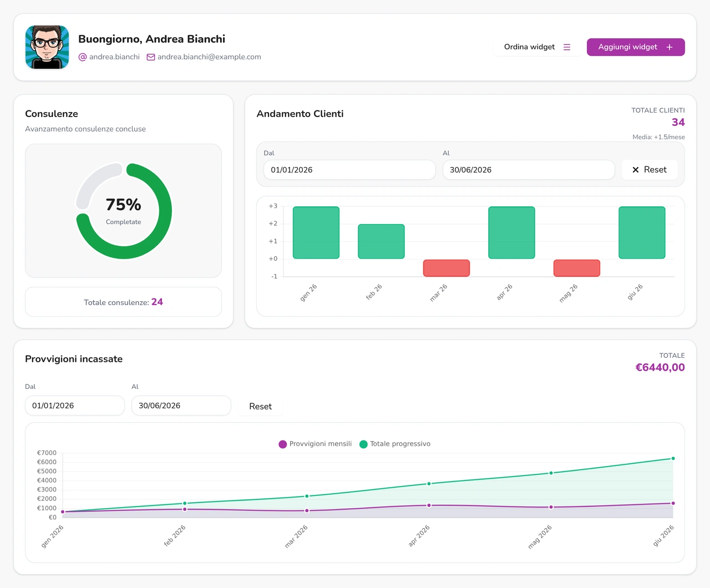Click the €7000 axis label

tap(47, 453)
